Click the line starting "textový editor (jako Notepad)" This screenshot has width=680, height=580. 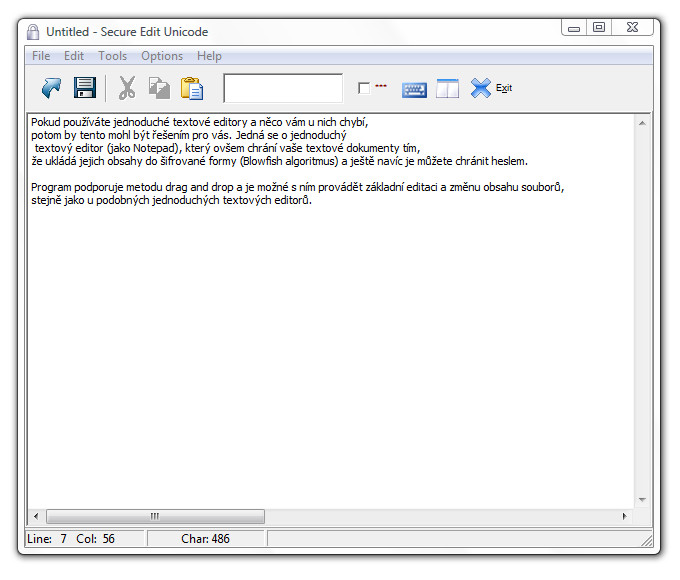228,148
